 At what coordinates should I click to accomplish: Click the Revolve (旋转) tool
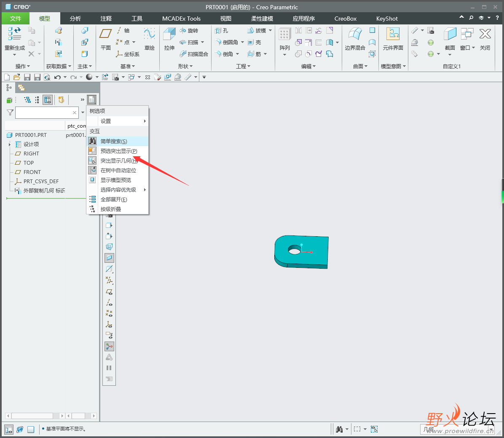(x=189, y=30)
